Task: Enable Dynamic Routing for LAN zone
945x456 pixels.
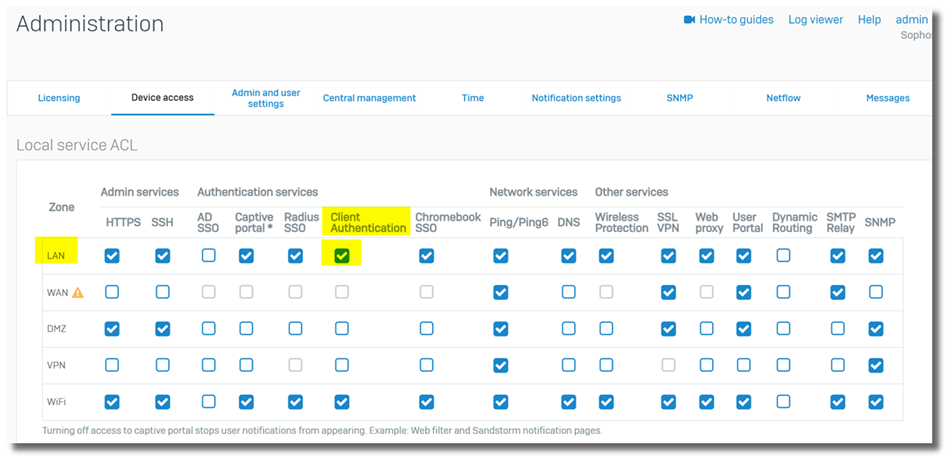Action: pyautogui.click(x=783, y=256)
